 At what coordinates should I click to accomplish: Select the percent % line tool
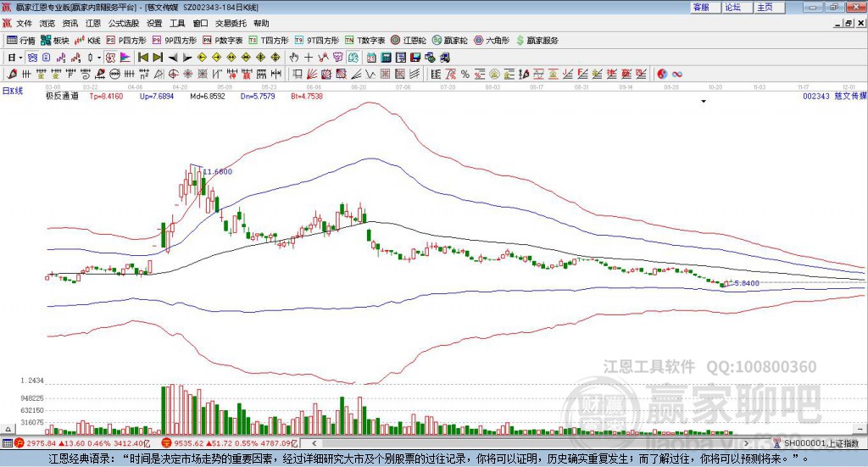[x=465, y=74]
